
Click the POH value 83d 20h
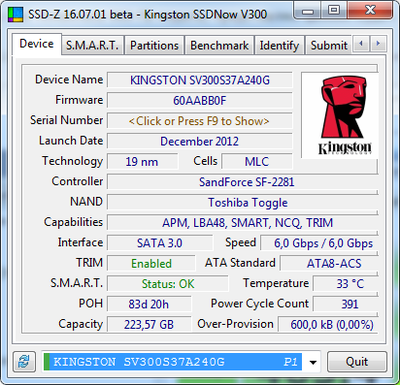coord(149,304)
